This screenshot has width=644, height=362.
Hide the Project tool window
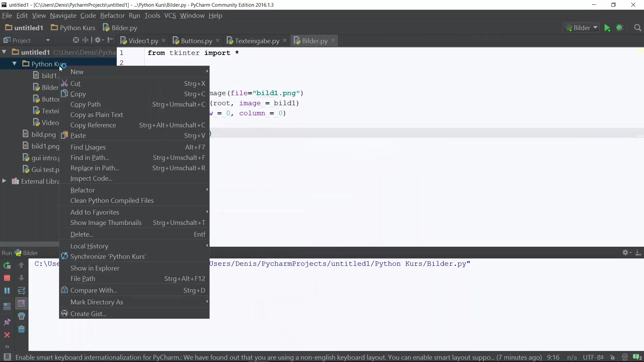coord(111,40)
